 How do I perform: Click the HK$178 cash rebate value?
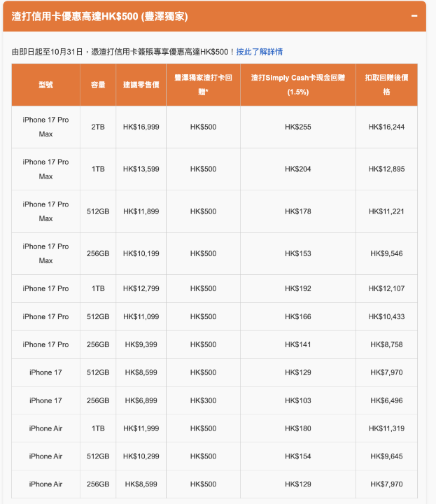298,211
